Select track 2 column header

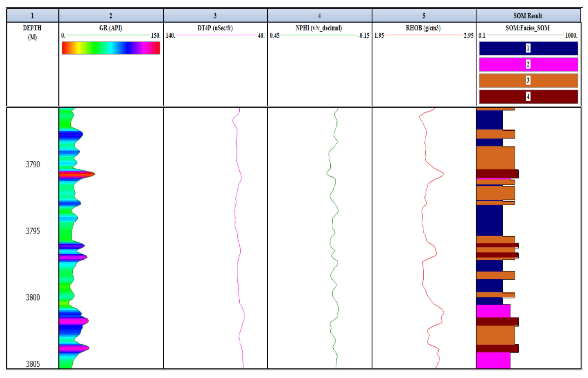tap(111, 16)
